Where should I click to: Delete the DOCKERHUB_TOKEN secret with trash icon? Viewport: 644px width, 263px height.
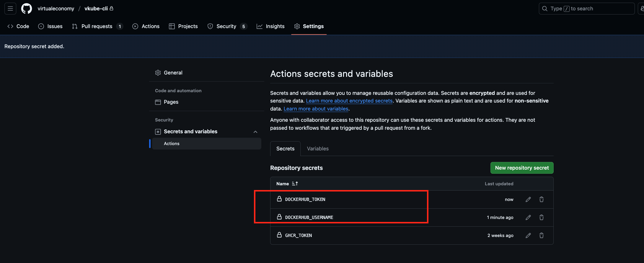542,199
